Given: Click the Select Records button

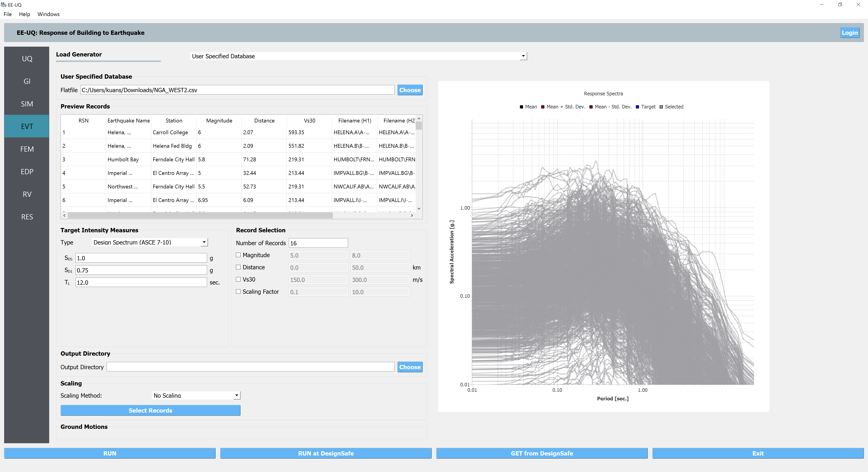Looking at the screenshot, I should (150, 410).
